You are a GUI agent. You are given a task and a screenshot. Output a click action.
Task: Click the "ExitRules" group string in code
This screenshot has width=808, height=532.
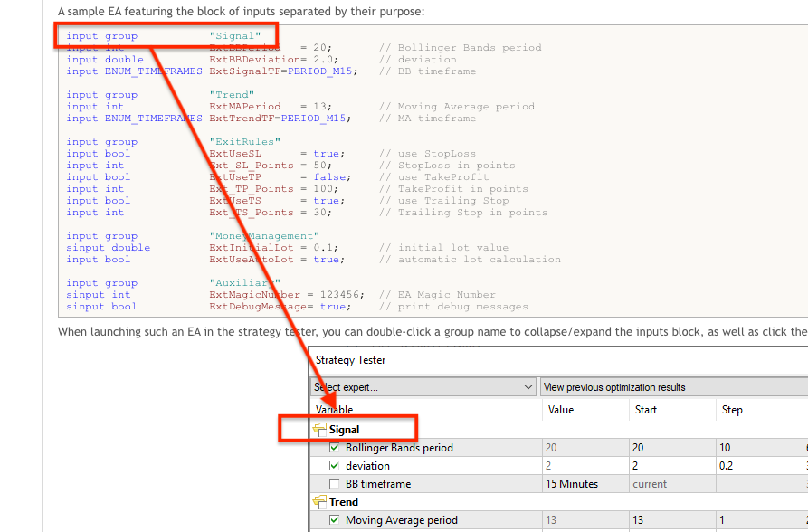[245, 142]
